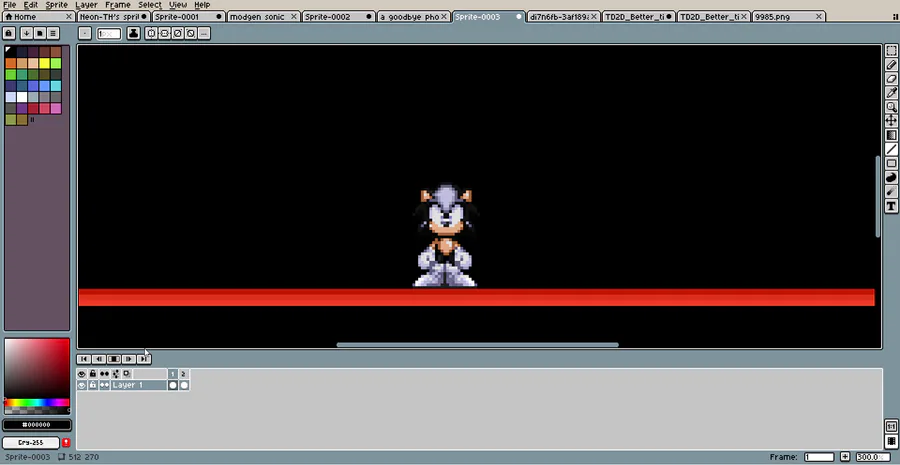Select frame 2 header in timeline
The height and width of the screenshot is (465, 900).
click(x=184, y=374)
